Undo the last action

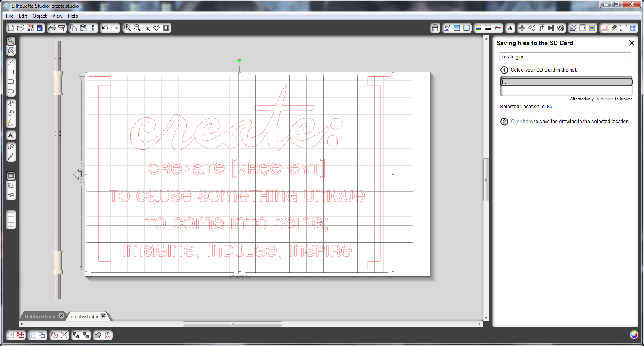coord(105,28)
